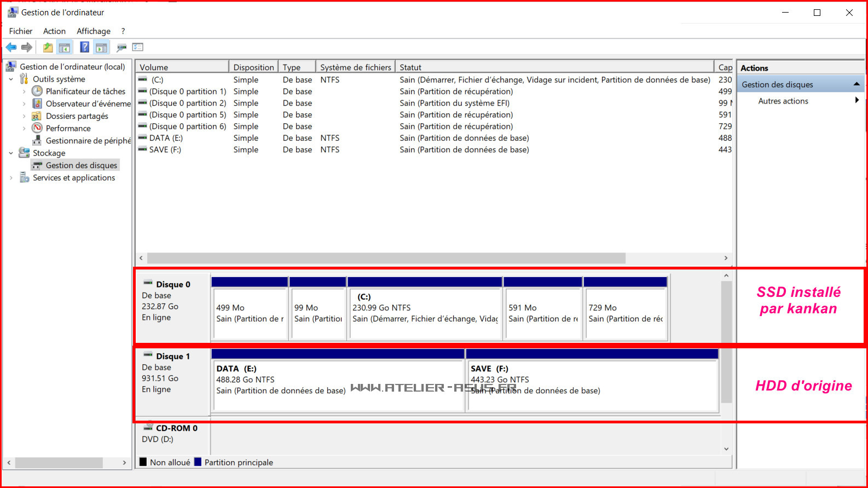Open the Autres actions submenu
The width and height of the screenshot is (868, 488).
pos(783,101)
